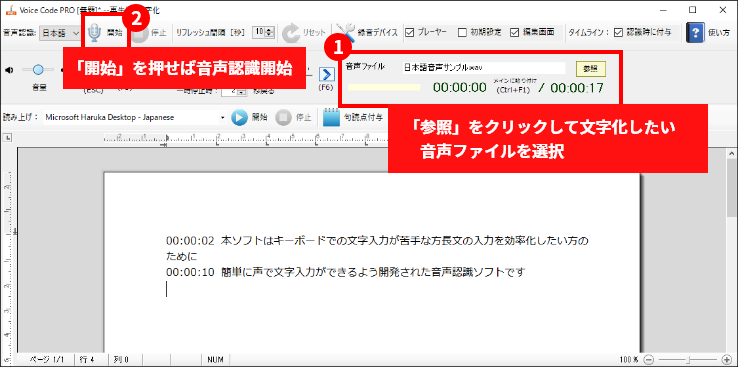Click the vertical scrollbar up arrow

pyautogui.click(x=732, y=153)
